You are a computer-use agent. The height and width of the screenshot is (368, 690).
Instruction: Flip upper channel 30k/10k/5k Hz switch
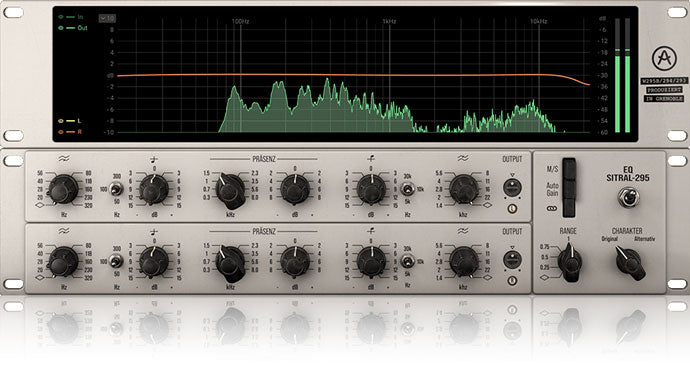coord(408,189)
